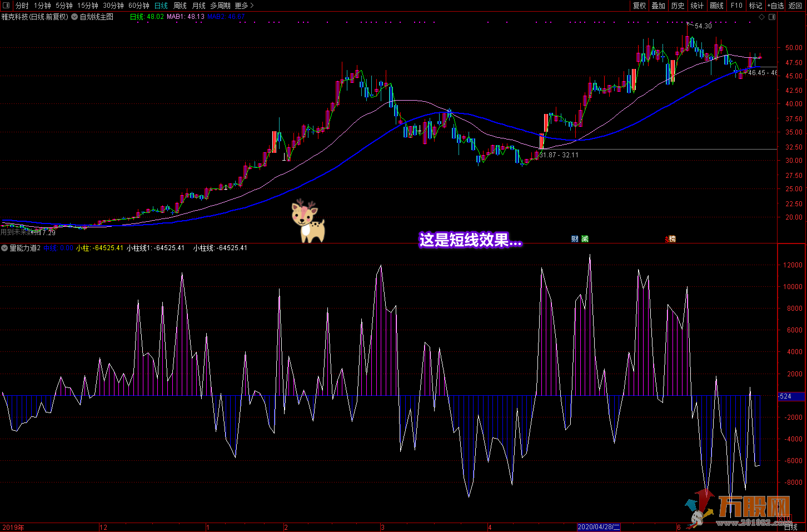Click the 日线 label at bottom right
Image resolution: width=807 pixels, height=532 pixels.
(791, 527)
